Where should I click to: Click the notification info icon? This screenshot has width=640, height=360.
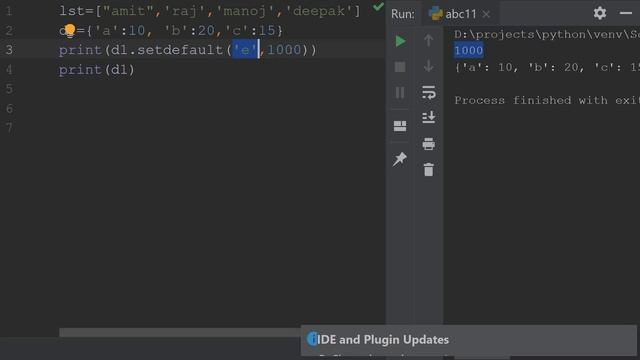312,339
